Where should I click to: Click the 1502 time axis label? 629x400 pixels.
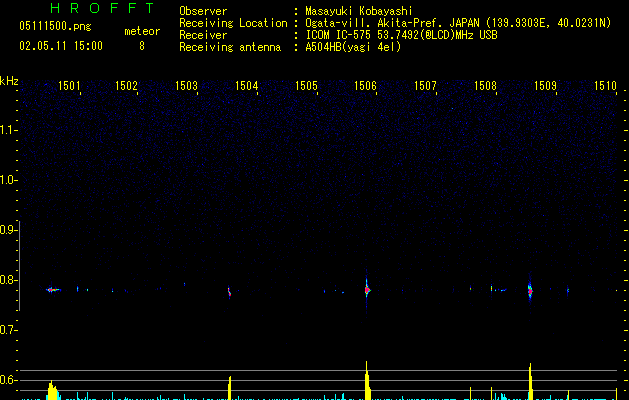[126, 86]
